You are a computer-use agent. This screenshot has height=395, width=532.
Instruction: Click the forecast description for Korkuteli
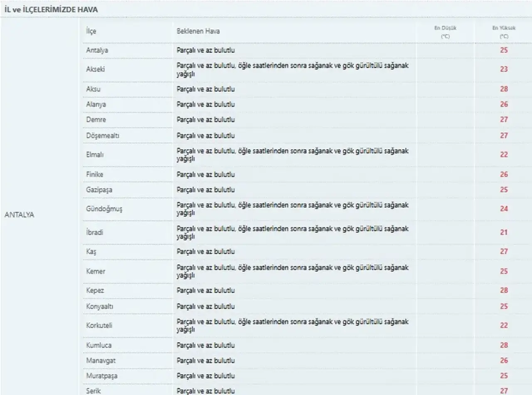point(292,326)
